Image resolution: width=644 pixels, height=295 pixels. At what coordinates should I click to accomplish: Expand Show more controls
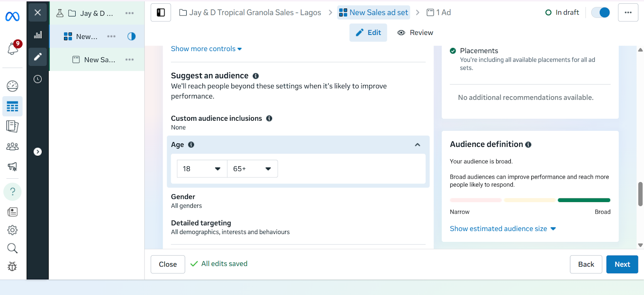point(206,49)
